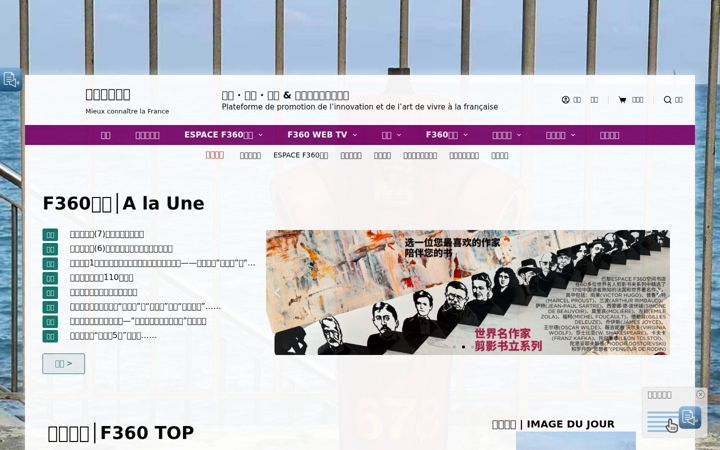Expand the ESPACE F360 dropdown chevron
This screenshot has width=720, height=450.
[260, 135]
